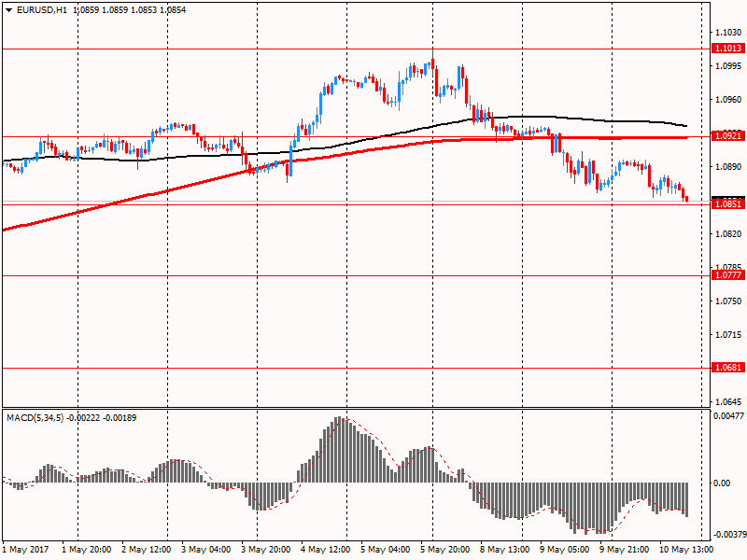This screenshot has width=747, height=560.
Task: Select the 1.0851 price level label
Action: [728, 204]
